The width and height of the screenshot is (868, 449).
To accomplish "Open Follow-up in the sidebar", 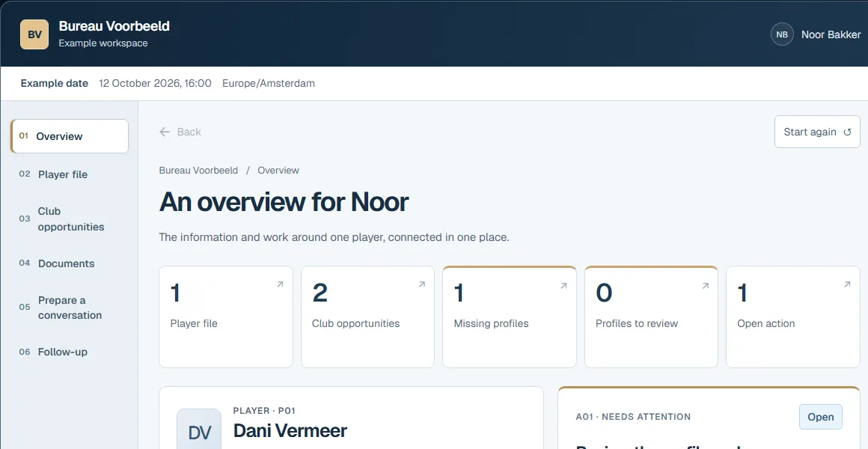I will (69, 352).
